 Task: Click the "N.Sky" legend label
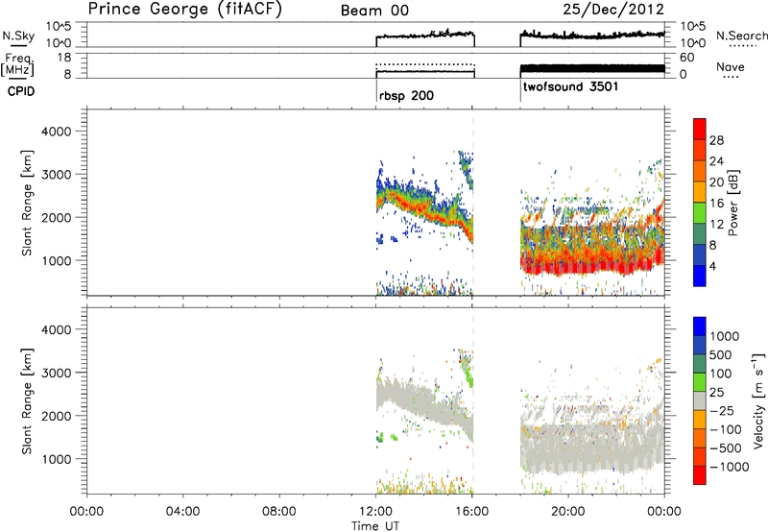(x=18, y=36)
